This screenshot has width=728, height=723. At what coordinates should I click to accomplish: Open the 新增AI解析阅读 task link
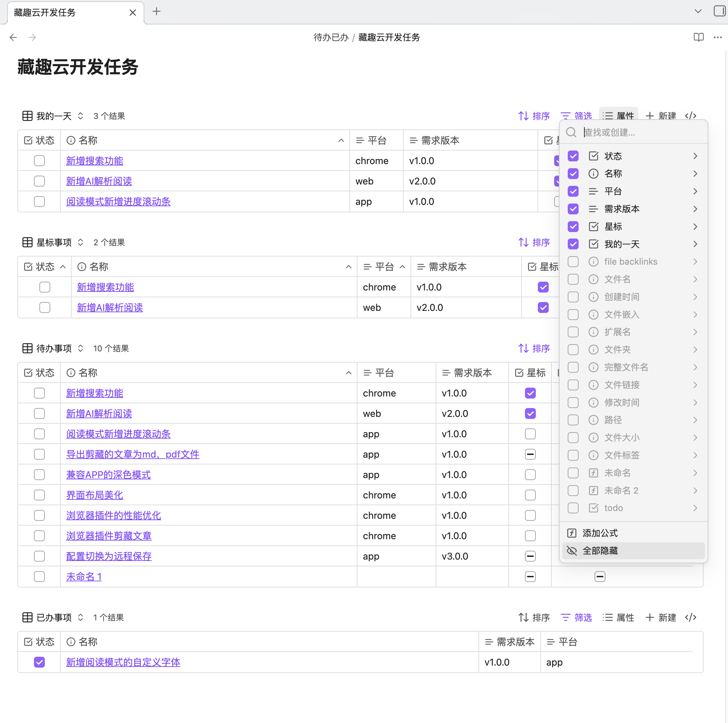99,181
